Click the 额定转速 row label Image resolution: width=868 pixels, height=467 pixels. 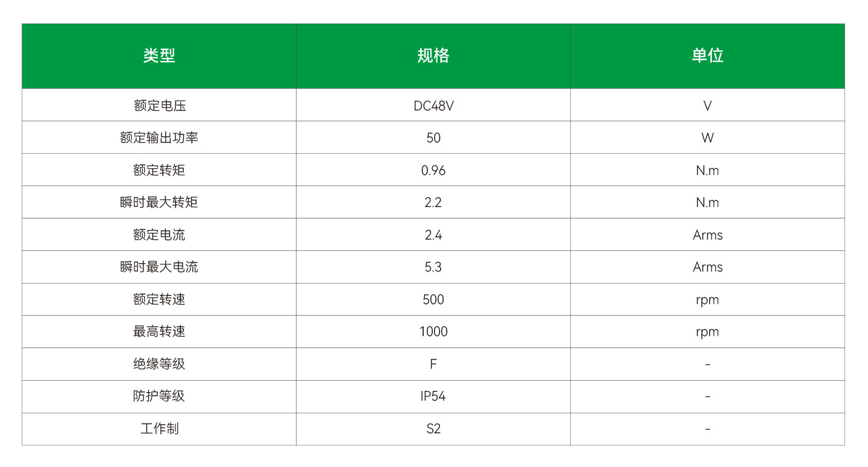tap(159, 299)
